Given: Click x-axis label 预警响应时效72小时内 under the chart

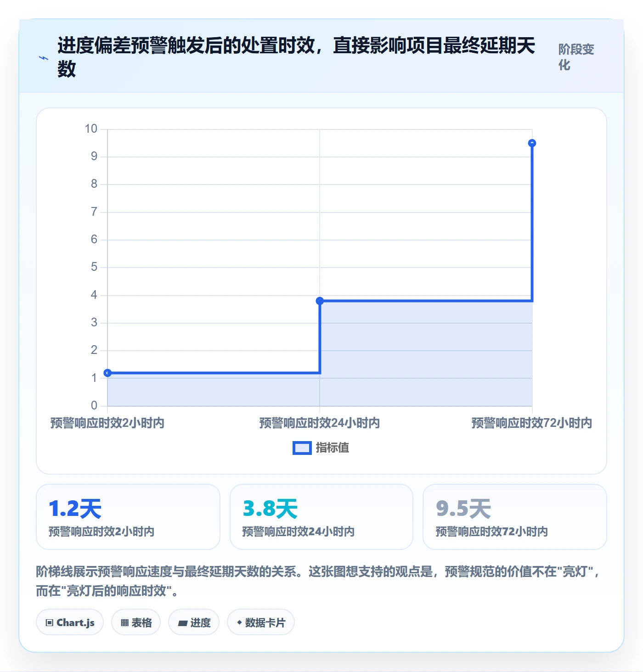Looking at the screenshot, I should (532, 423).
